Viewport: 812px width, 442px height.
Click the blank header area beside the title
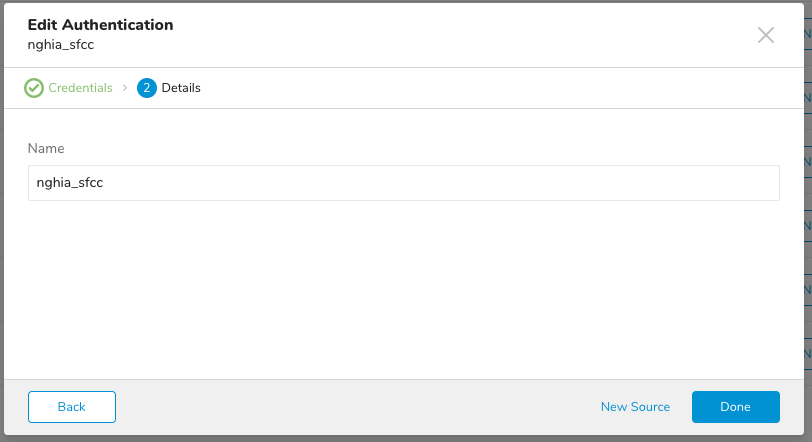[450, 35]
